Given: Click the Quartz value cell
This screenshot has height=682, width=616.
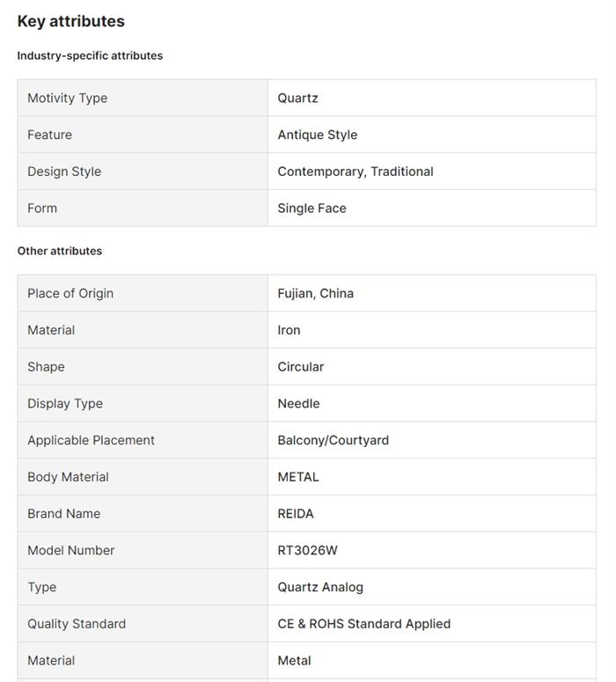Looking at the screenshot, I should click(x=298, y=98).
